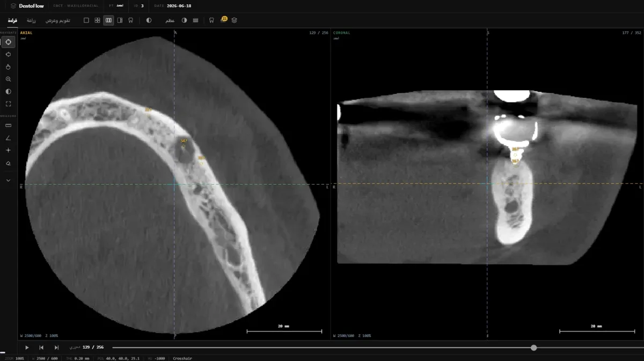Click the 347 annotation in axial view
The width and height of the screenshot is (644, 361).
(x=184, y=141)
